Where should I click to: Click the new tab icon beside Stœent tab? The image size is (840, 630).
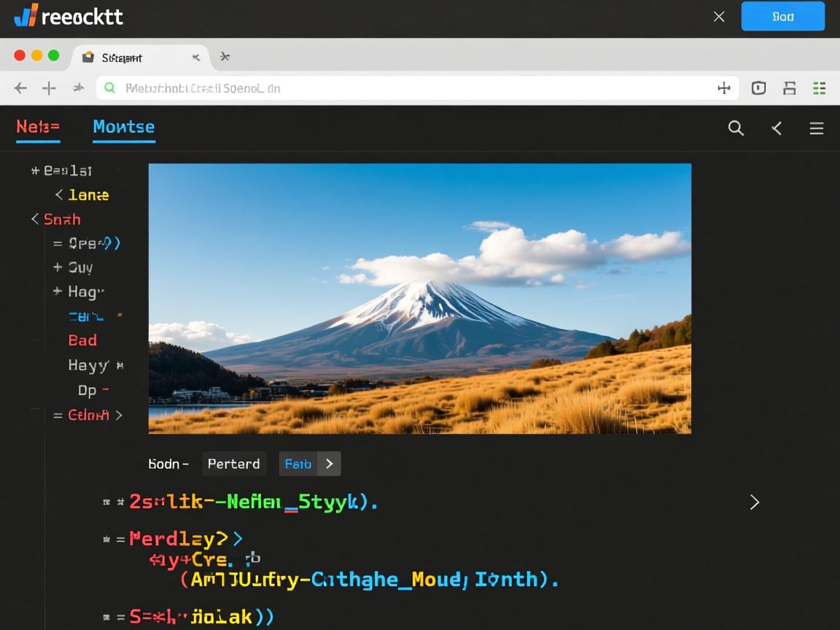(225, 57)
